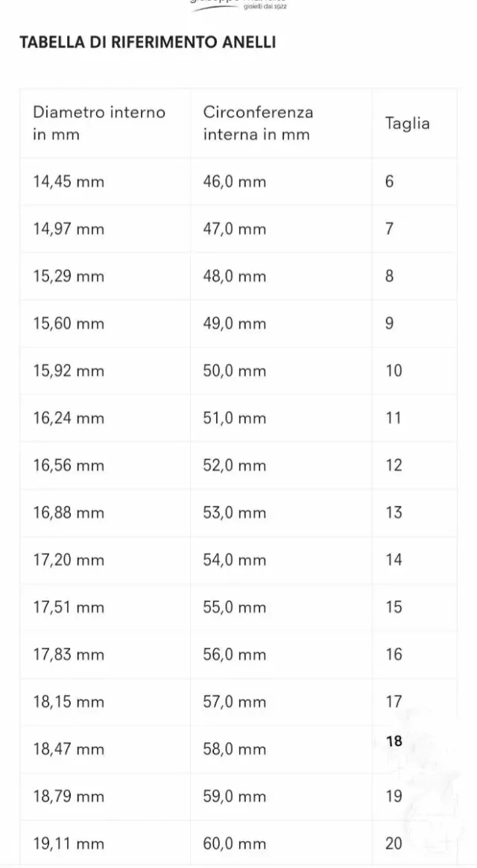Select the 47,0 mm circumference cell

coord(234,229)
